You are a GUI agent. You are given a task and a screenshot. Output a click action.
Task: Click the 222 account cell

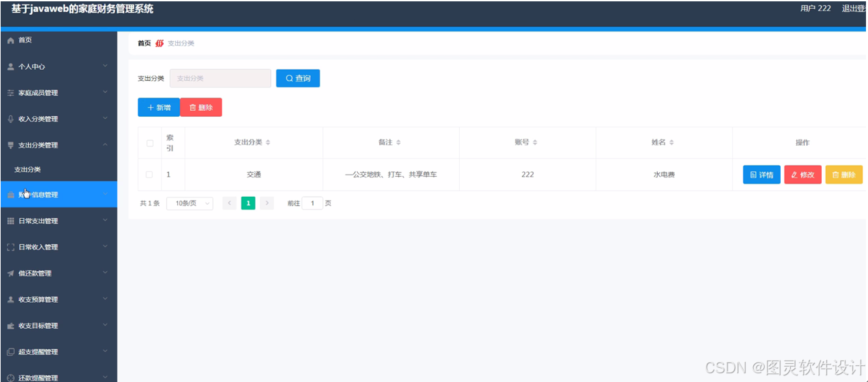(x=528, y=175)
